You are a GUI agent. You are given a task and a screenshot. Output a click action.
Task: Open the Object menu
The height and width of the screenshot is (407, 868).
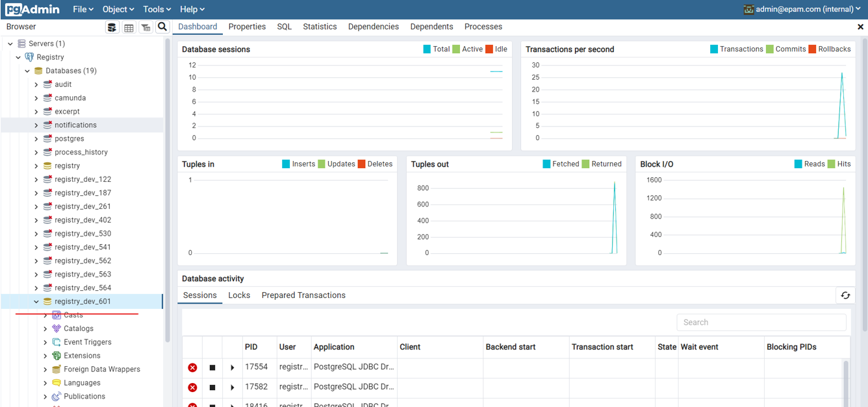(118, 9)
